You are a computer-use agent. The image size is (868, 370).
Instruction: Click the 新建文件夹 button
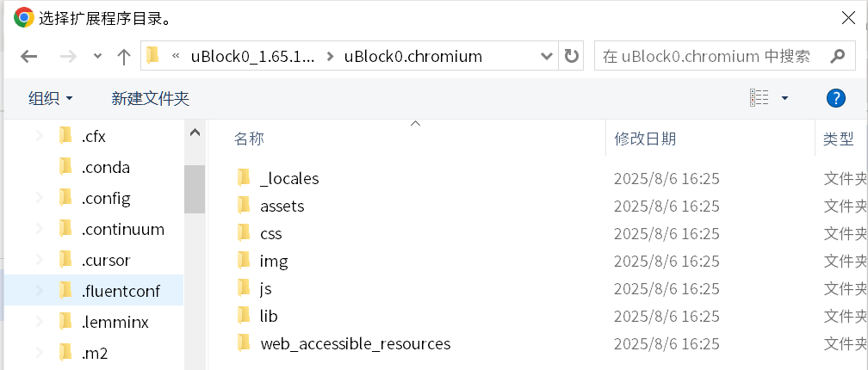(x=151, y=98)
